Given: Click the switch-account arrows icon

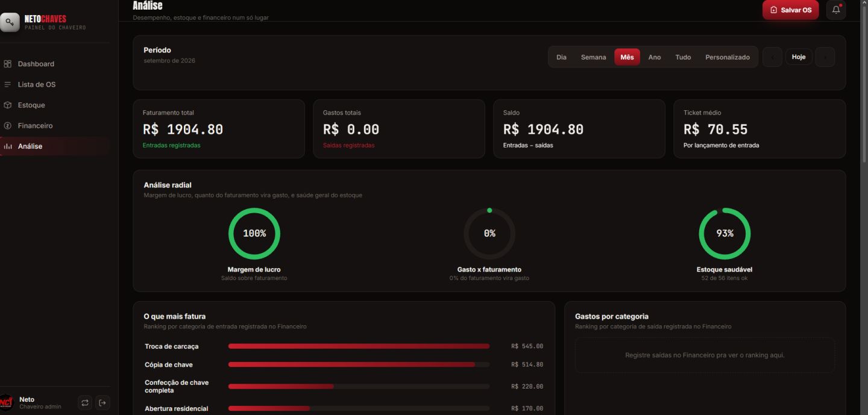Looking at the screenshot, I should [85, 402].
